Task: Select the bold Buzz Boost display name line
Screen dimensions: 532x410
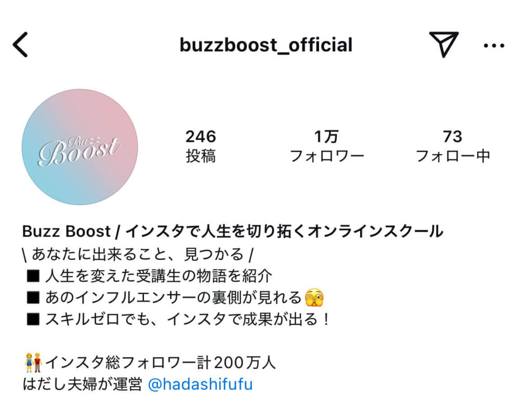Action: pos(233,231)
